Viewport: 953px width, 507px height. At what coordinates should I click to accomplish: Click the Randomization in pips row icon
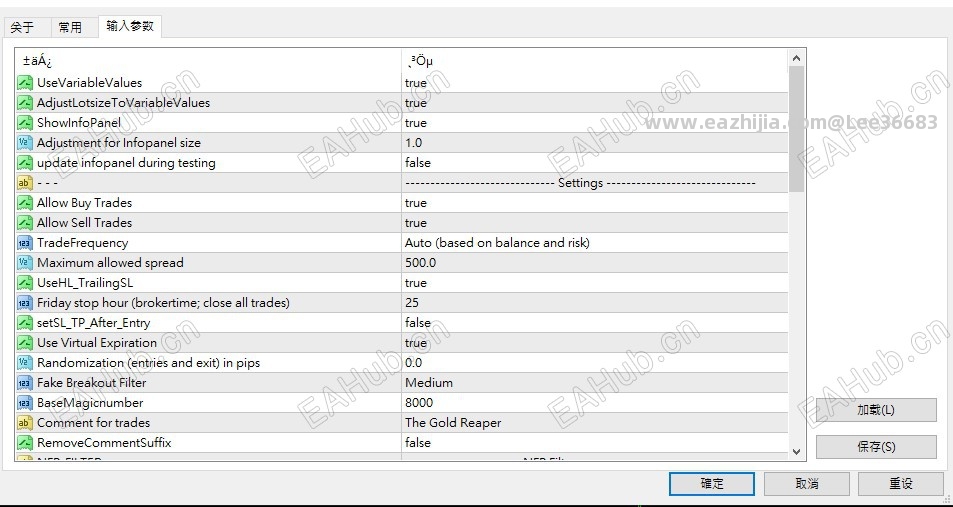click(25, 363)
